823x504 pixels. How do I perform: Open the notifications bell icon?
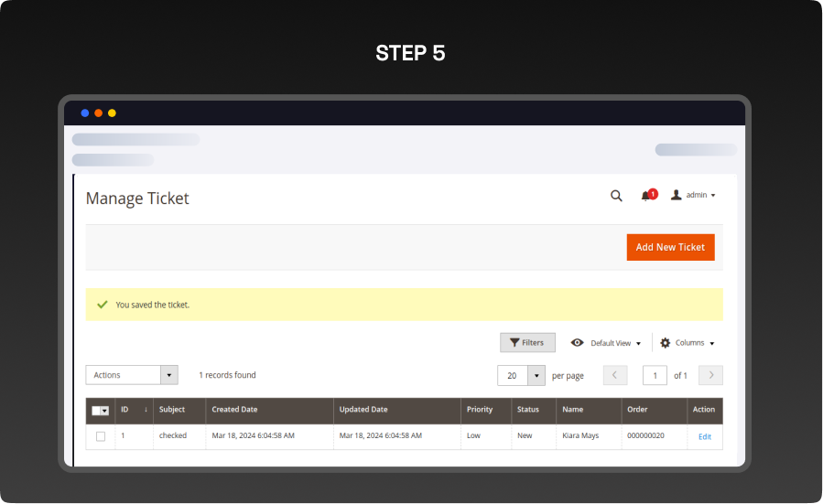coord(646,196)
